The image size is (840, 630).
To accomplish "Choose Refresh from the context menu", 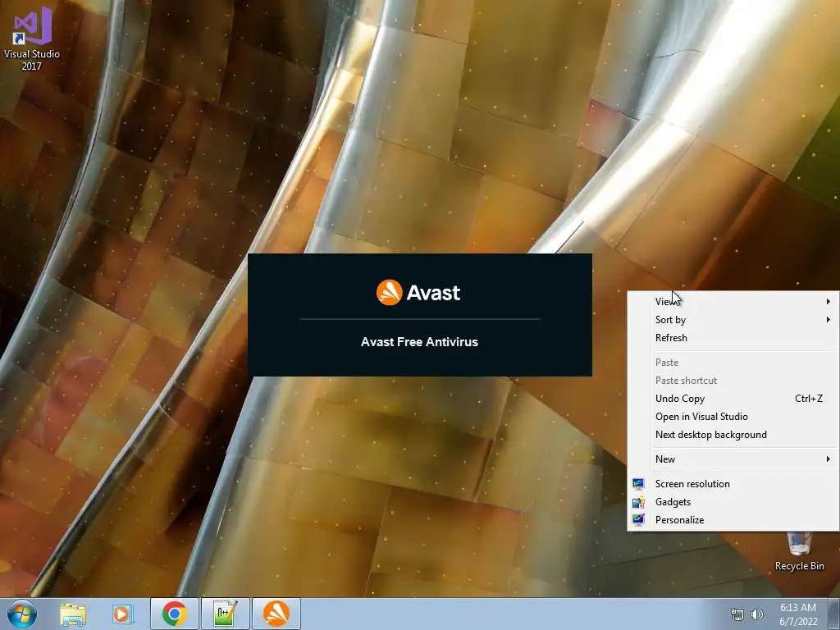I will 733,338.
